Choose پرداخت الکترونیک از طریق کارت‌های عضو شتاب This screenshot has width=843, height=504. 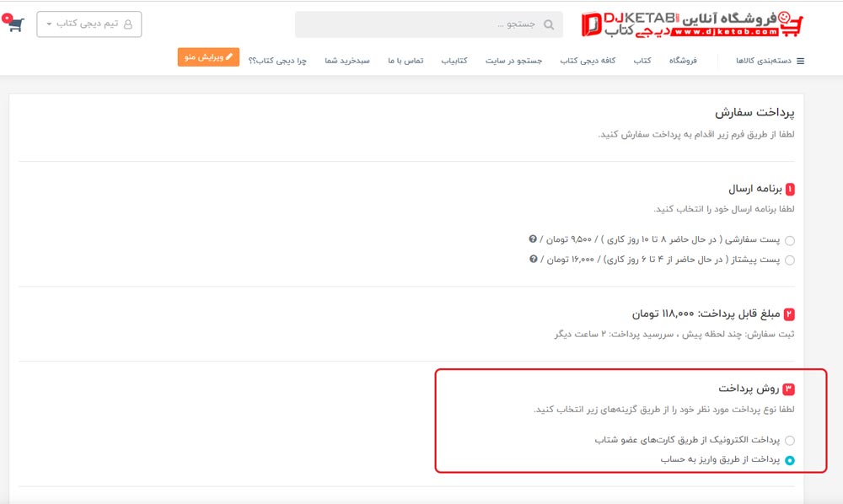point(789,441)
